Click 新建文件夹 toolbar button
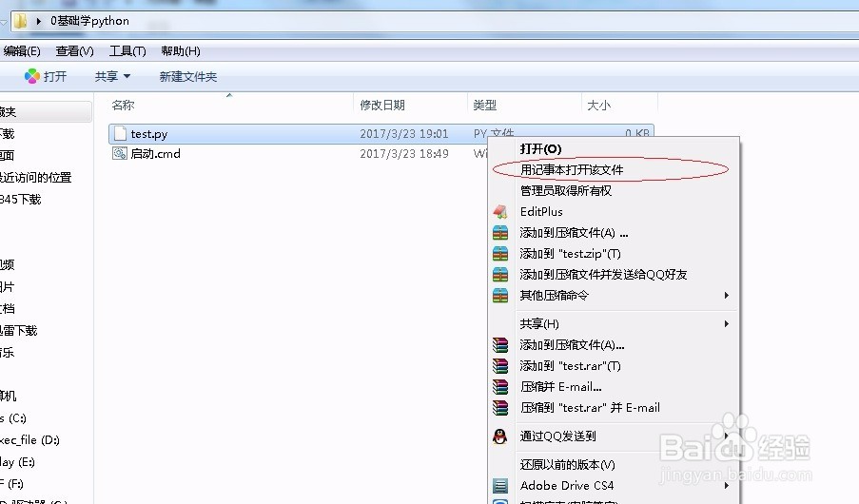Viewport: 859px width, 504px height. point(188,77)
